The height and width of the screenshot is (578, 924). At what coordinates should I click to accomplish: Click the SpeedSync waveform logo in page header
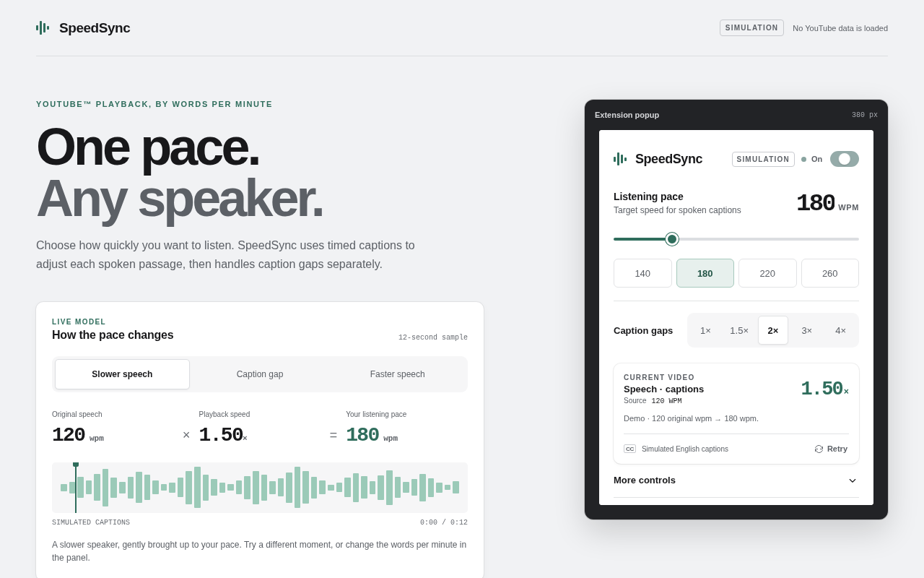coord(43,28)
